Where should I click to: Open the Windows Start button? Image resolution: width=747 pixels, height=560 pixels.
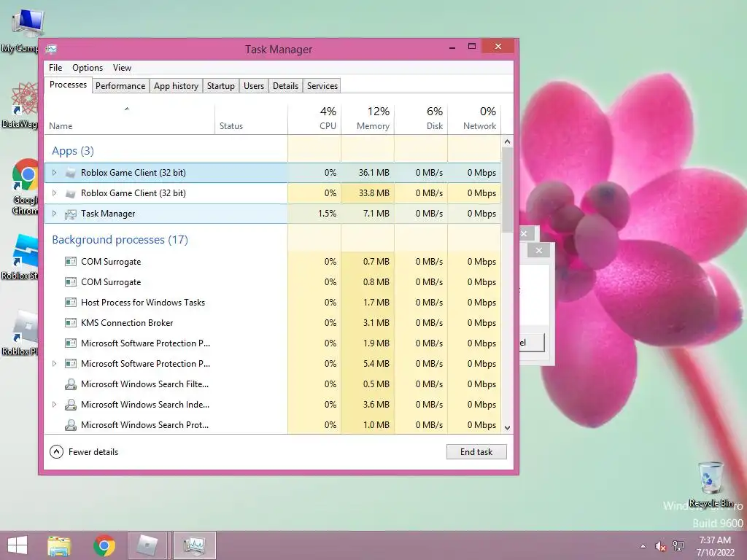pyautogui.click(x=18, y=545)
